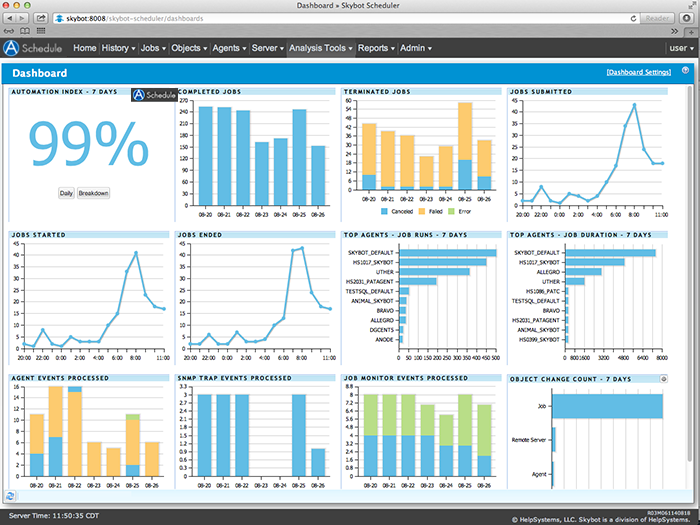Click the dashboard refresh icon at bottom left
The width and height of the screenshot is (700, 525).
pos(10,496)
